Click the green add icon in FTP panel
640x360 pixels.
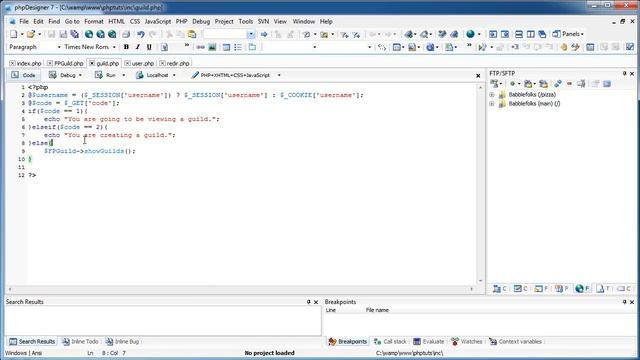tap(512, 84)
